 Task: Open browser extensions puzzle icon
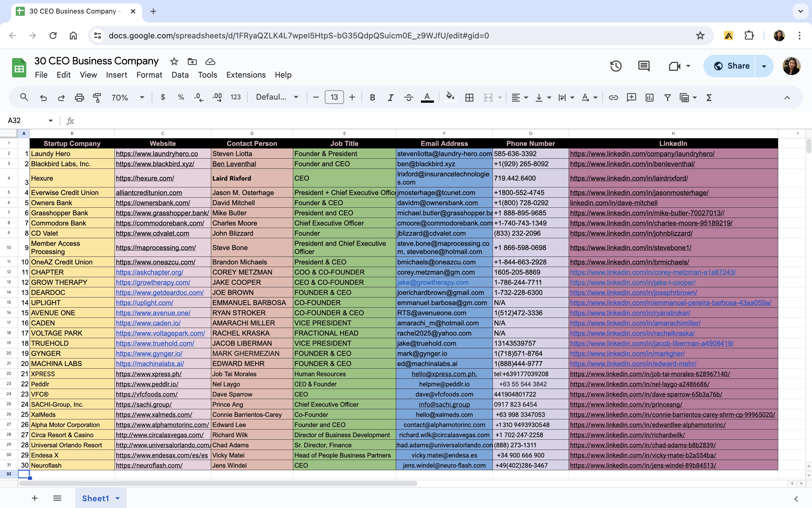tap(749, 35)
